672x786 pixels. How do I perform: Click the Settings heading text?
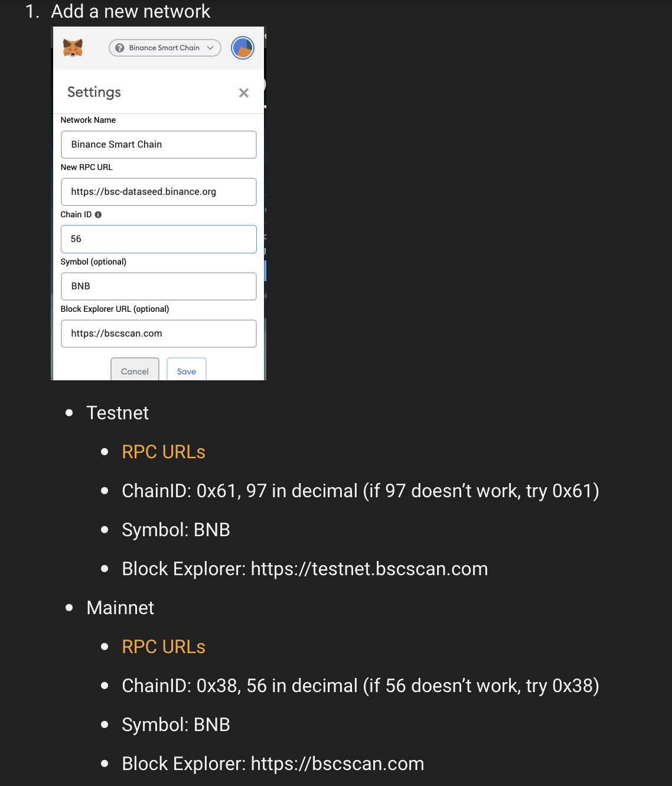(94, 92)
